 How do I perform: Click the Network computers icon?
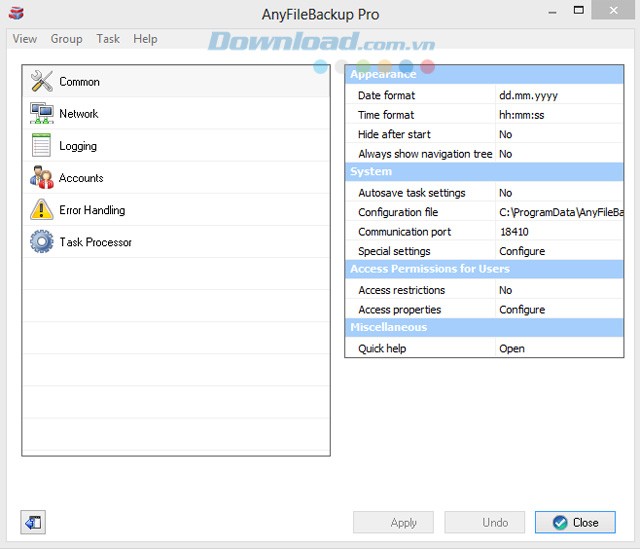pyautogui.click(x=41, y=113)
